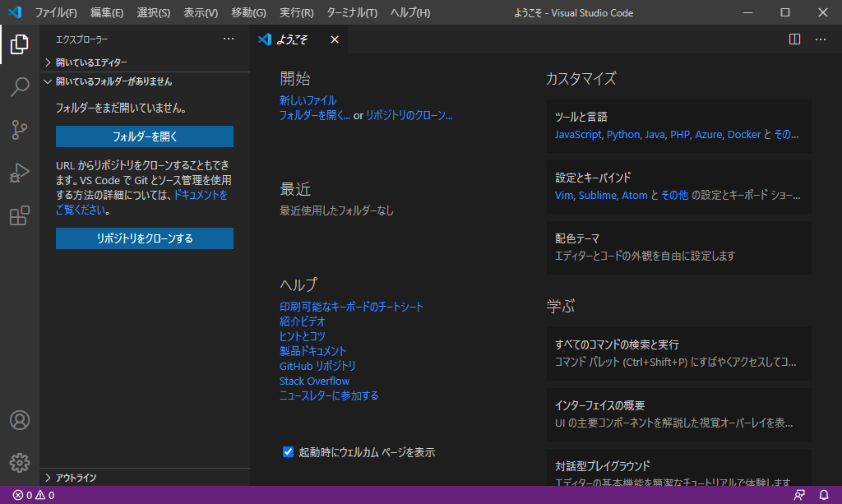Click the Java language link
Image resolution: width=842 pixels, height=504 pixels.
(655, 135)
